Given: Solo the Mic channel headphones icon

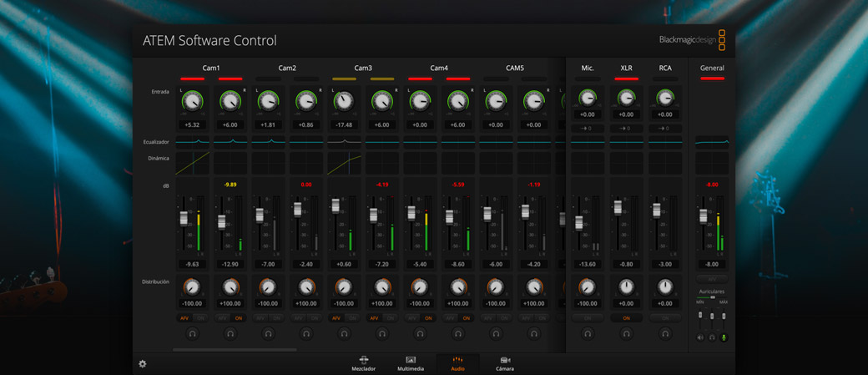Looking at the screenshot, I should 588,334.
